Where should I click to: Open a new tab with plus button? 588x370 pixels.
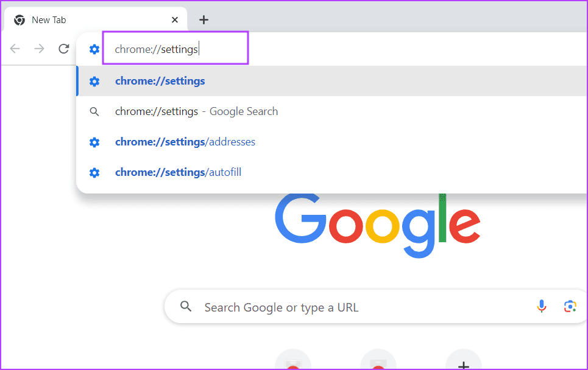pyautogui.click(x=204, y=20)
